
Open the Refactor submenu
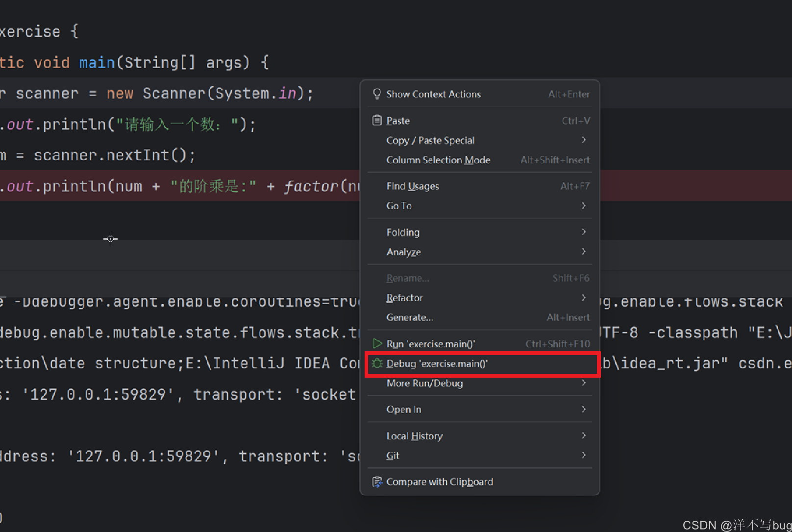tap(480, 298)
